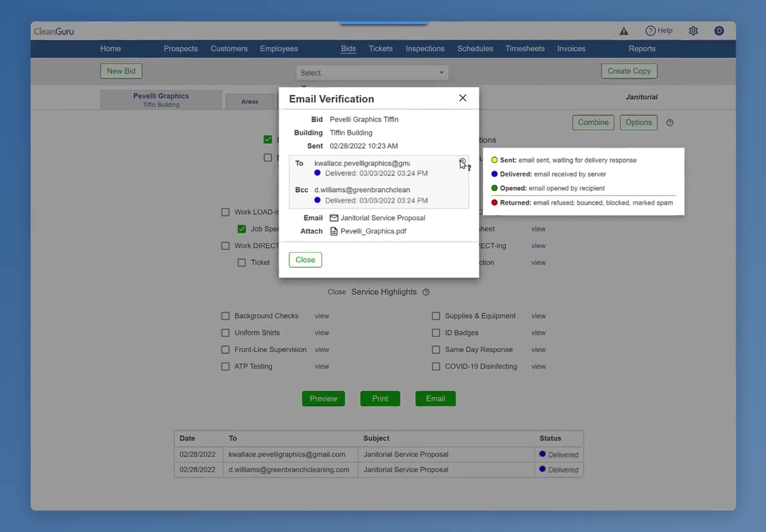
Task: Close Email Verification dialog with X icon
Action: (x=462, y=98)
